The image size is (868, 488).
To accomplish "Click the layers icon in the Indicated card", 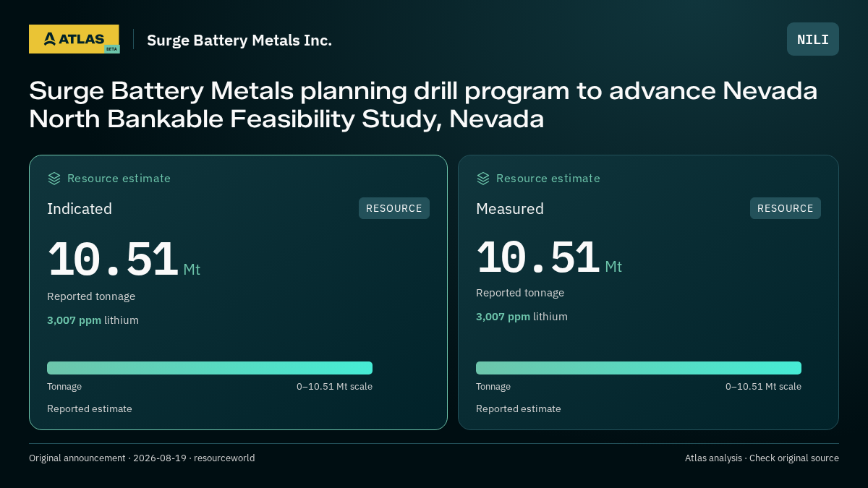I will click(54, 179).
